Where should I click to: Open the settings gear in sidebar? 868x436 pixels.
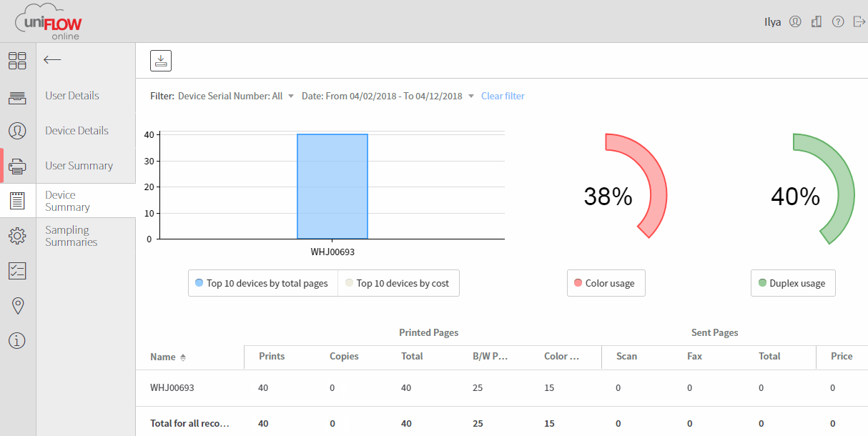17,235
